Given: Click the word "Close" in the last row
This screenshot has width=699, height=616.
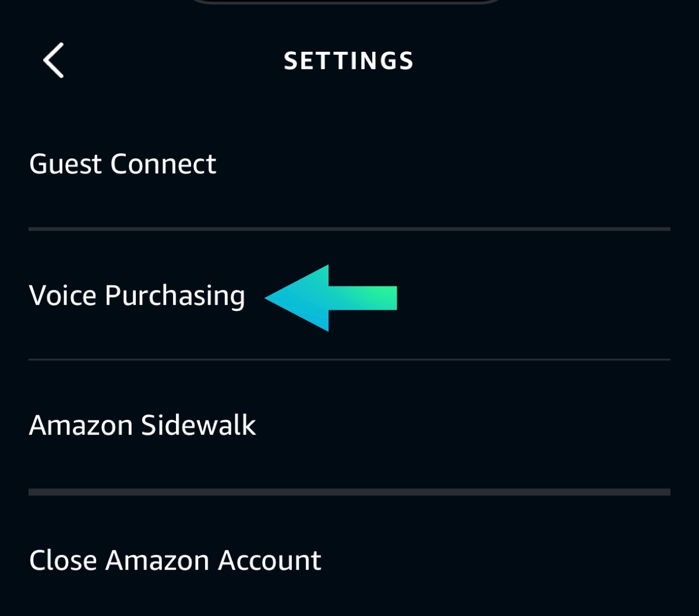Looking at the screenshot, I should click(x=63, y=560).
